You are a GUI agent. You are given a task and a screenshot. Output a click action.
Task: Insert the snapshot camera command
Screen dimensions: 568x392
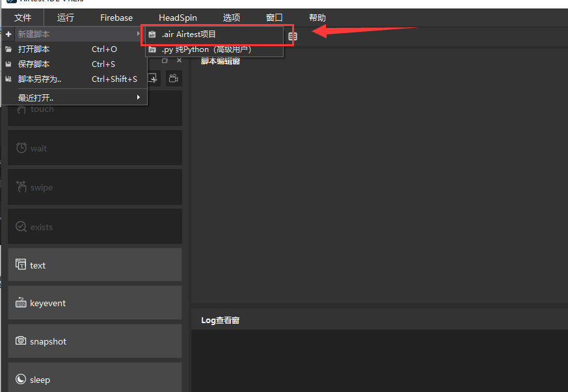coord(95,341)
